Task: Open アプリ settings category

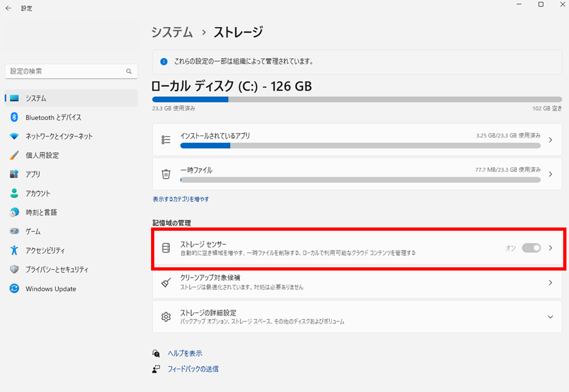Action: 71,174
